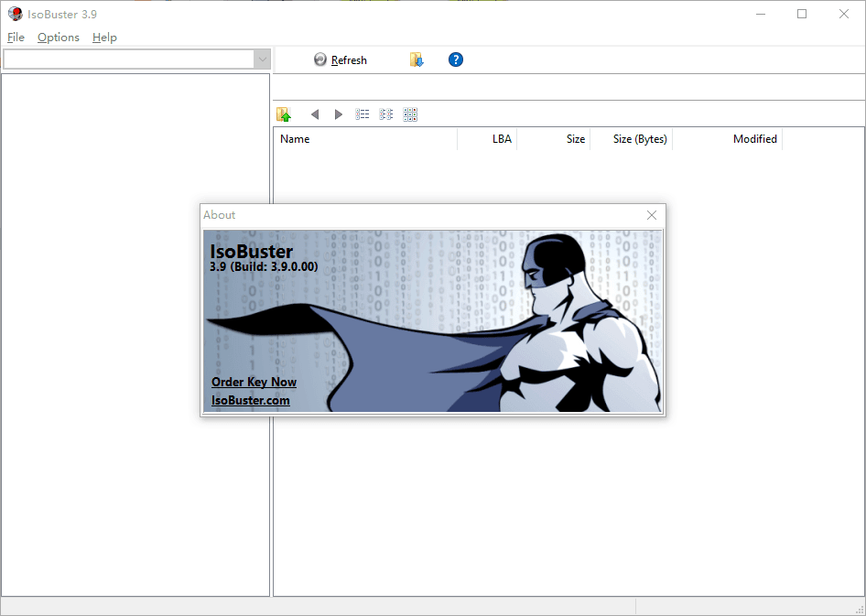Navigate forward with the right arrow
Image resolution: width=866 pixels, height=616 pixels.
coord(339,114)
